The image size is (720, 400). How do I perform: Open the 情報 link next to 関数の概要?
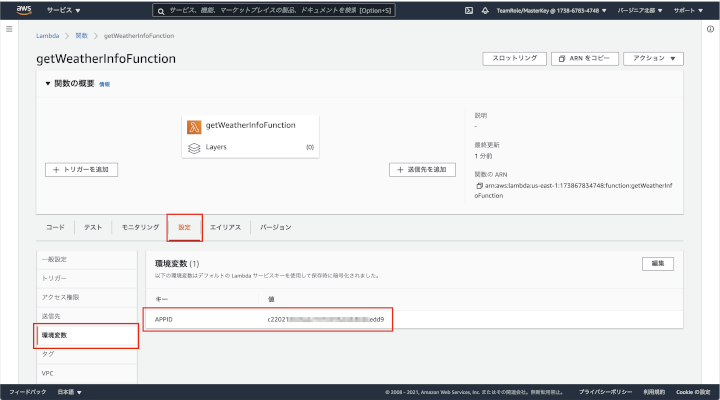pos(104,85)
